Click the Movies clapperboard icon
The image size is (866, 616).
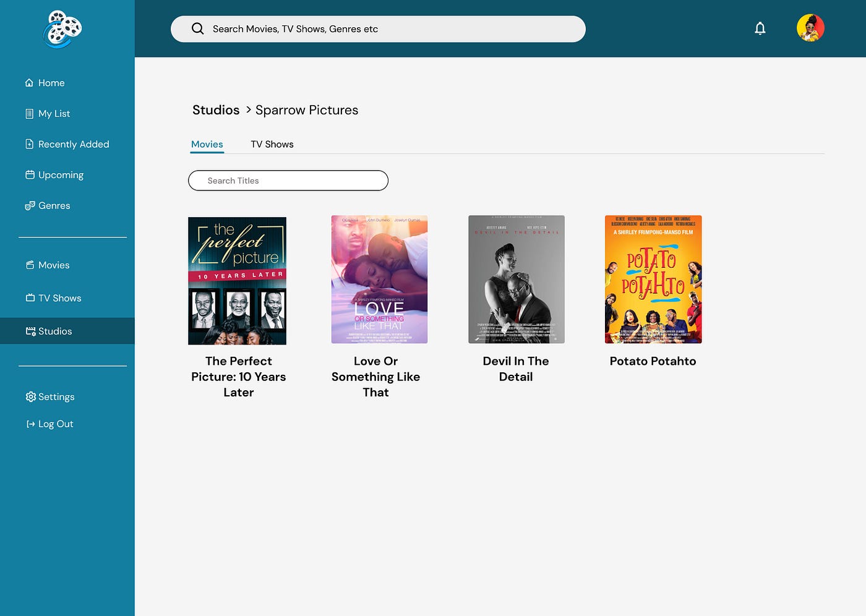[30, 265]
